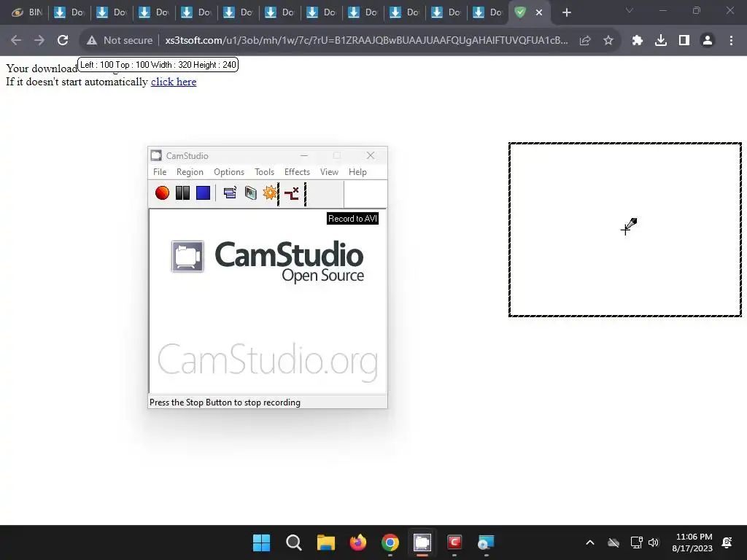Open the last pinned taskbar app
The width and height of the screenshot is (747, 560).
[x=487, y=542]
